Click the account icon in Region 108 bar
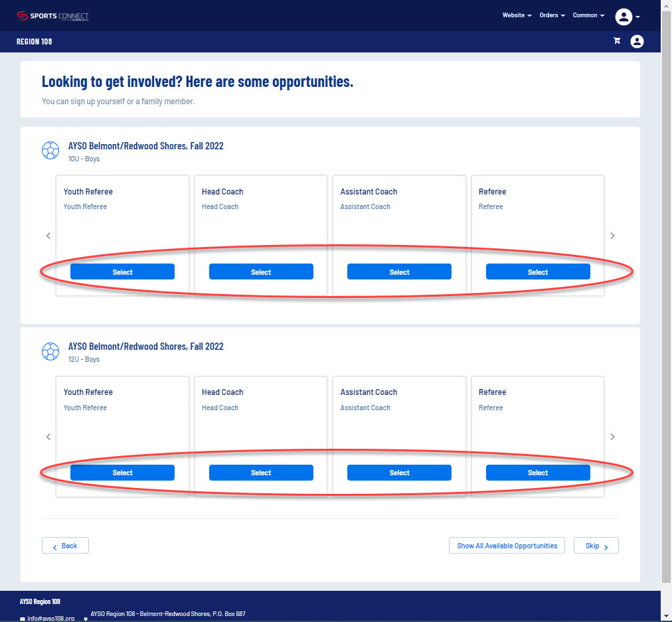672x622 pixels. [637, 42]
